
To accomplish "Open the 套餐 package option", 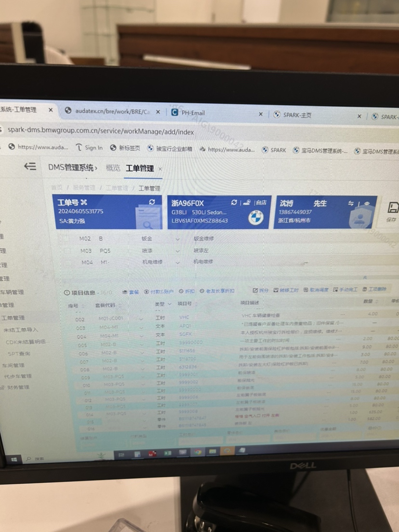I will click(x=131, y=292).
